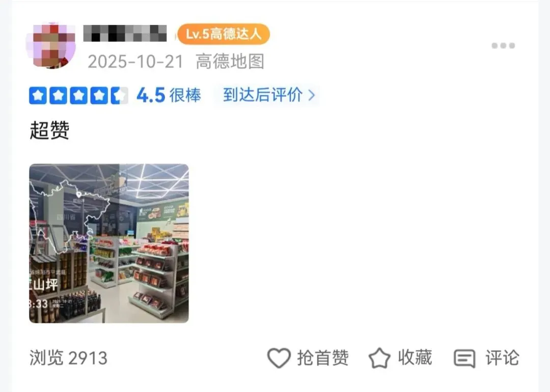Open the three-dot more options menu
The image size is (550, 392).
coord(503,46)
